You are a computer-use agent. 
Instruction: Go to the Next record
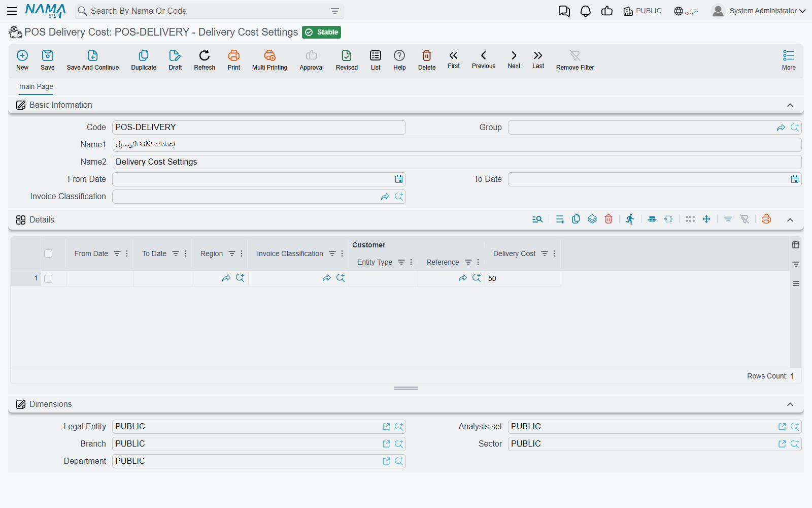[514, 59]
